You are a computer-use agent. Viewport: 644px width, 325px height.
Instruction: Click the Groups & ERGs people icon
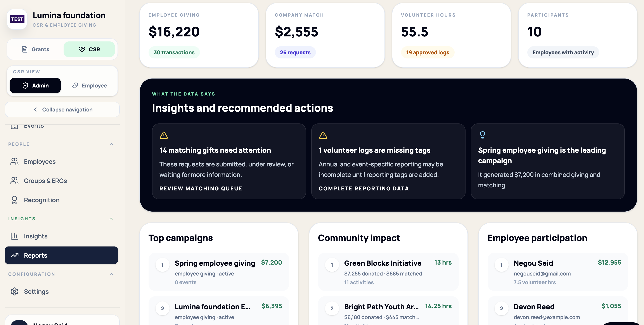[x=14, y=181]
